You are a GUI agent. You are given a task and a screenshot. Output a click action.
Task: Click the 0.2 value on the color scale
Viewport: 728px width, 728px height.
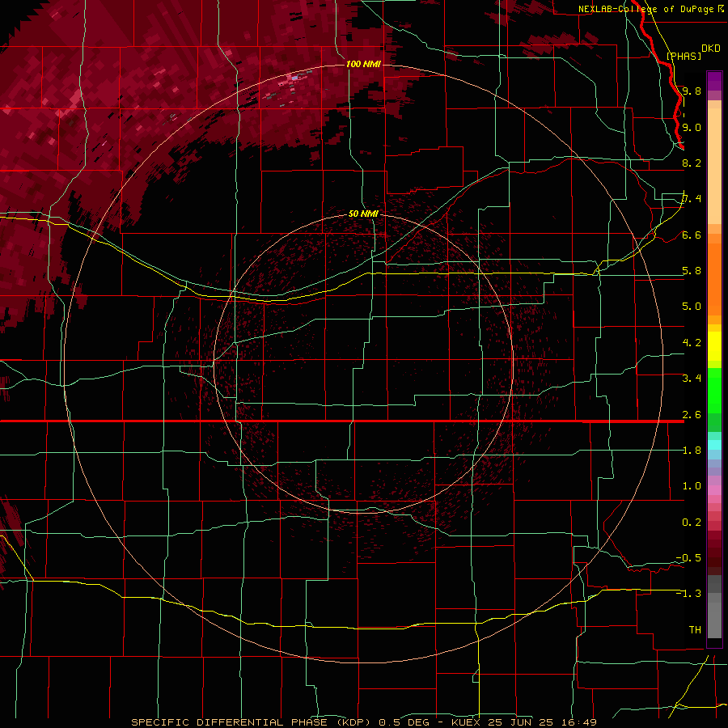[692, 523]
